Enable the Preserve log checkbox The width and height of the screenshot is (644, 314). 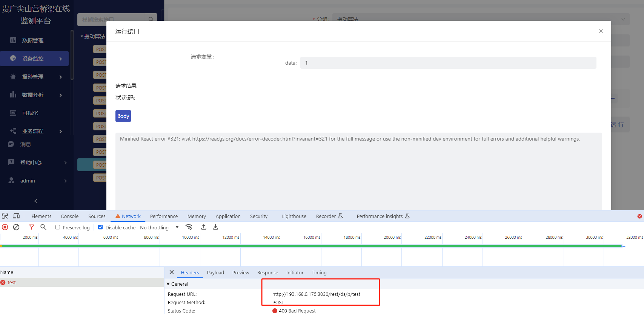click(58, 227)
